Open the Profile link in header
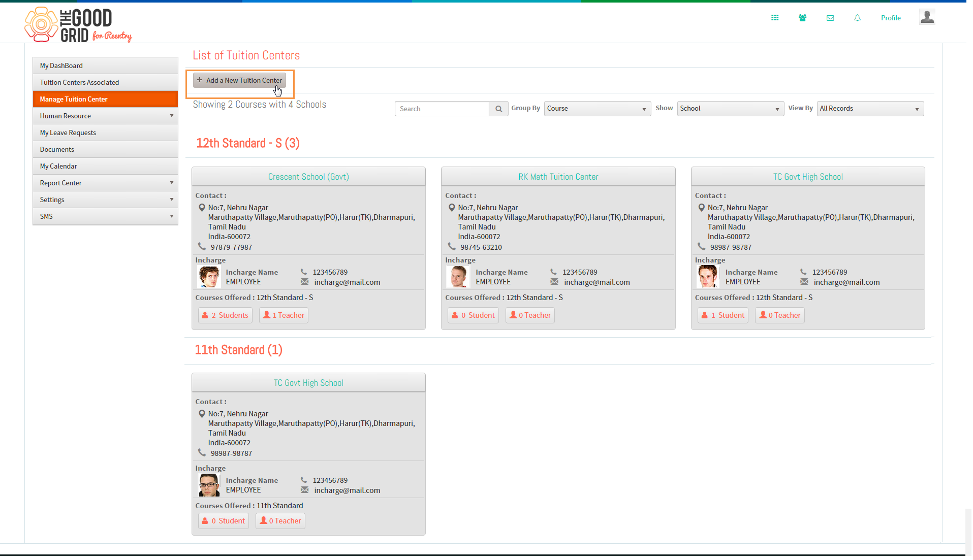Viewport: 973px width, 560px height. (890, 18)
